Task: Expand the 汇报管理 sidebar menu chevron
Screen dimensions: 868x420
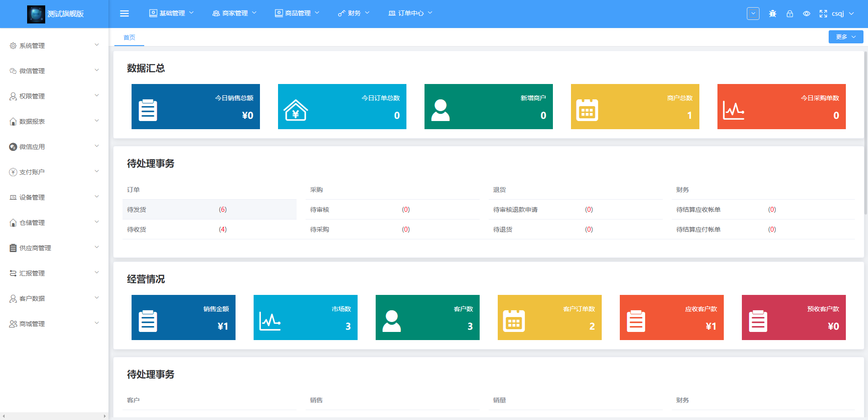Action: [x=96, y=272]
